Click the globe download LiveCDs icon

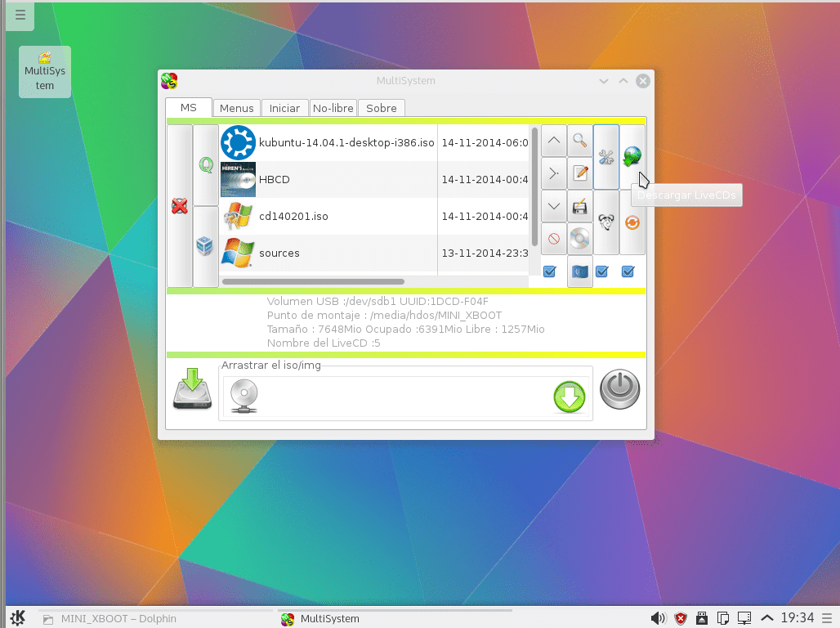pos(632,157)
